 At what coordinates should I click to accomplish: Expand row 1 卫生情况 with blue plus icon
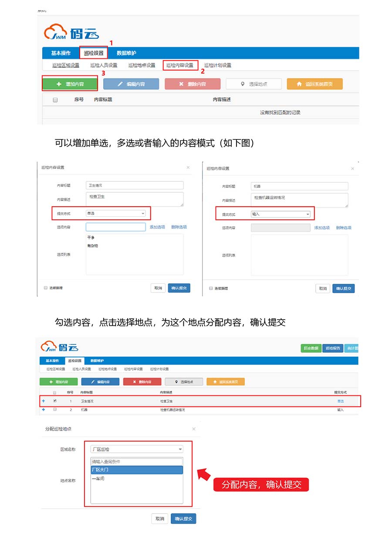pos(44,401)
